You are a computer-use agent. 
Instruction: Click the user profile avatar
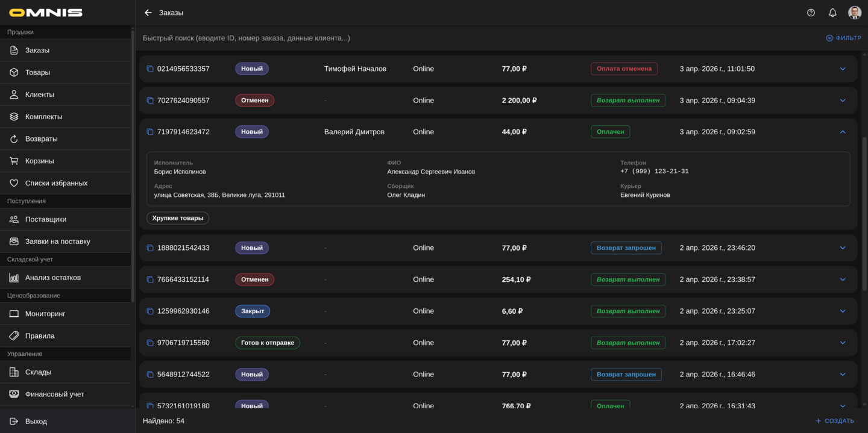[854, 13]
